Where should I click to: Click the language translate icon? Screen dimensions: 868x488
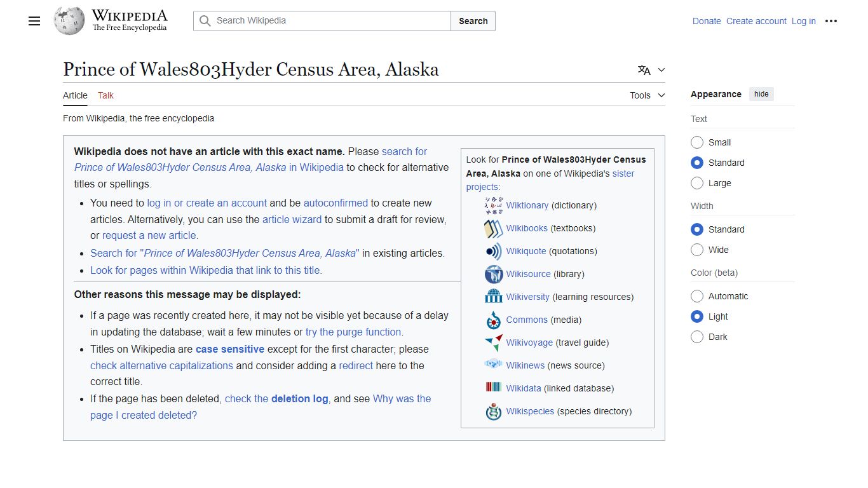pos(644,70)
